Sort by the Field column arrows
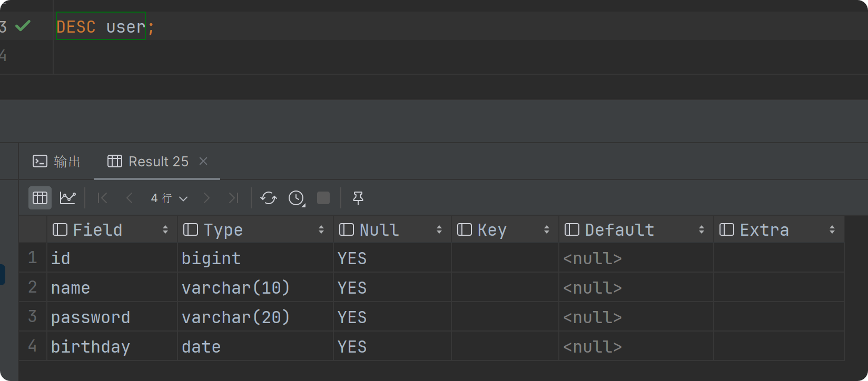 165,230
